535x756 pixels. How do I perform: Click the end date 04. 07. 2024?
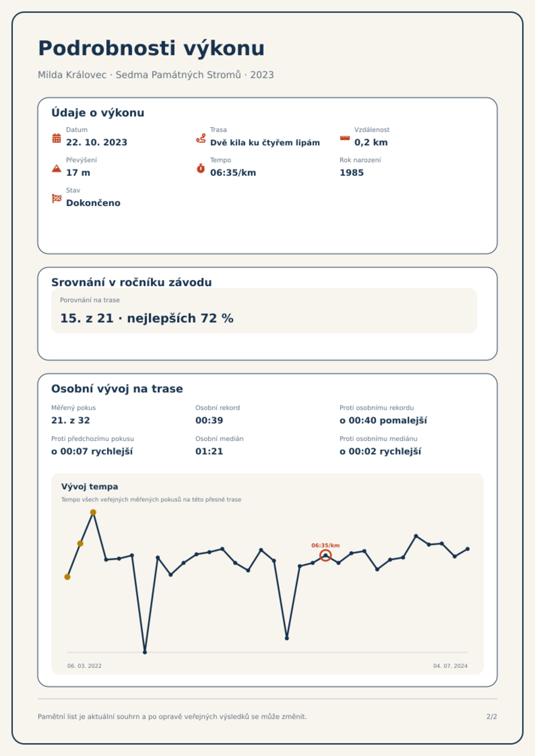[450, 666]
